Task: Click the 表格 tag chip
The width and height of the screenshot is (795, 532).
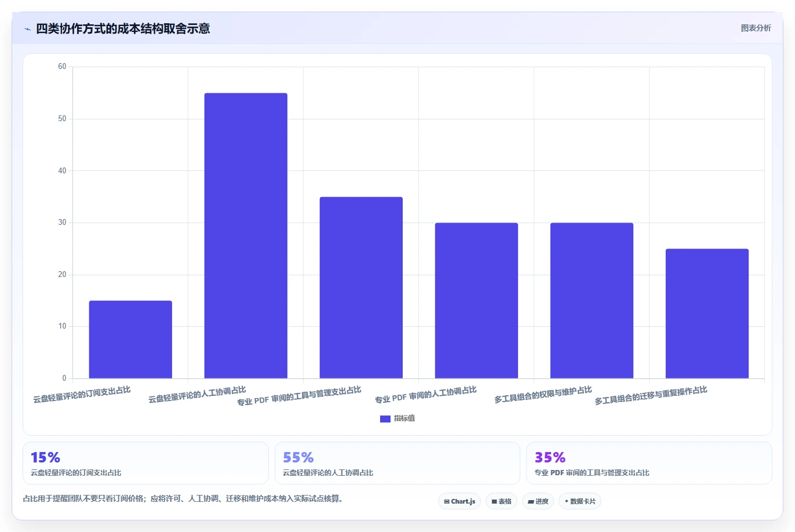Action: (501, 501)
